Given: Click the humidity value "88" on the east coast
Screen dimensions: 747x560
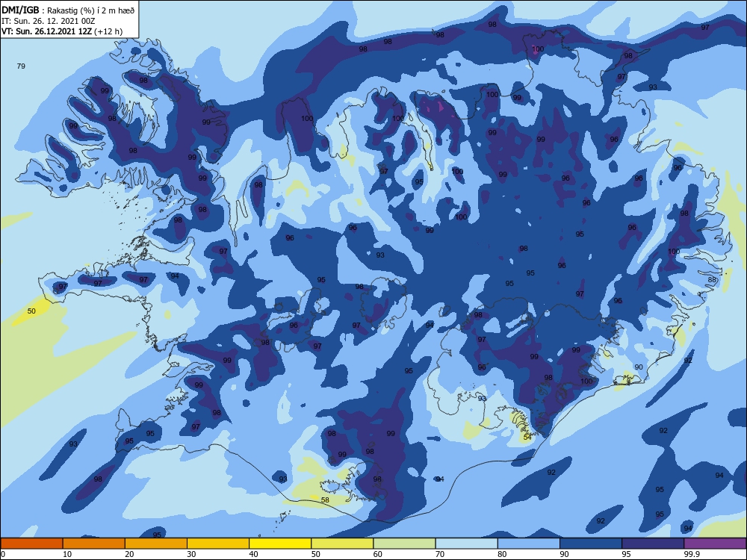Looking at the screenshot, I should (x=712, y=279).
